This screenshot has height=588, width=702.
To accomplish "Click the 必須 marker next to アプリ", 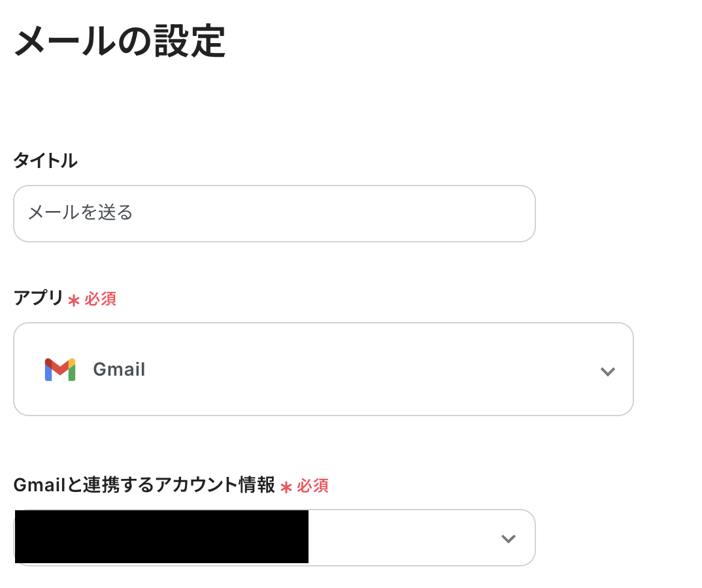I will pyautogui.click(x=100, y=299).
